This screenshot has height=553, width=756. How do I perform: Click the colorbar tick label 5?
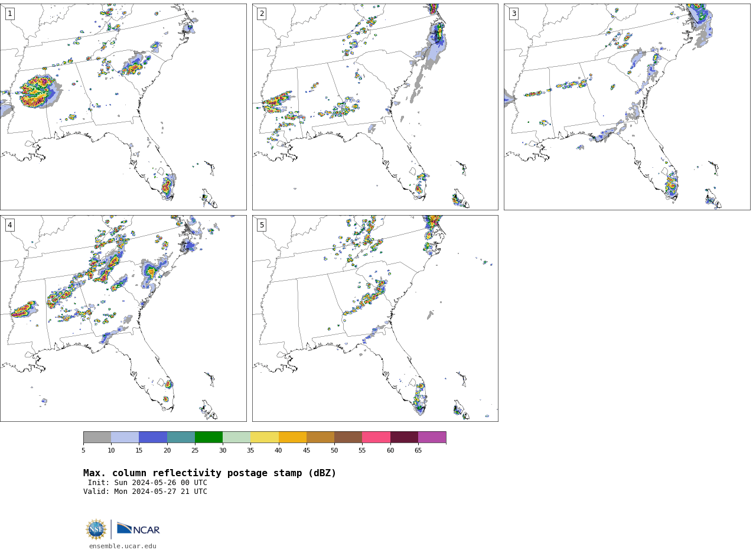pyautogui.click(x=83, y=450)
